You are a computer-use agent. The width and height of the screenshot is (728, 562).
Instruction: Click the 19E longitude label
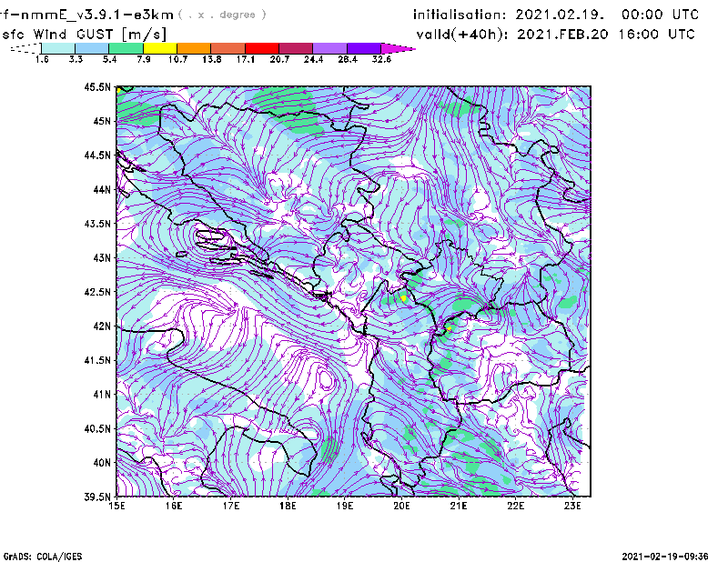(345, 506)
